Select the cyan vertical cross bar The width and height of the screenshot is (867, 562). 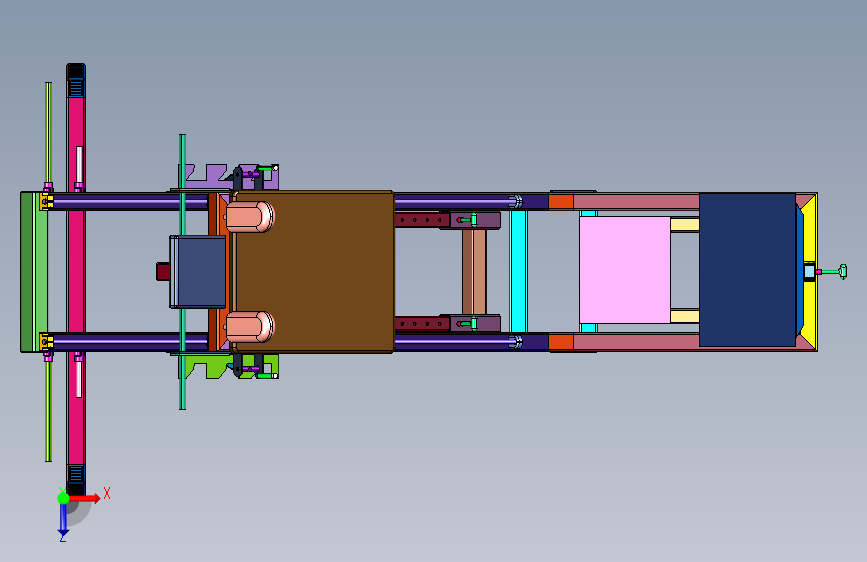(x=518, y=271)
